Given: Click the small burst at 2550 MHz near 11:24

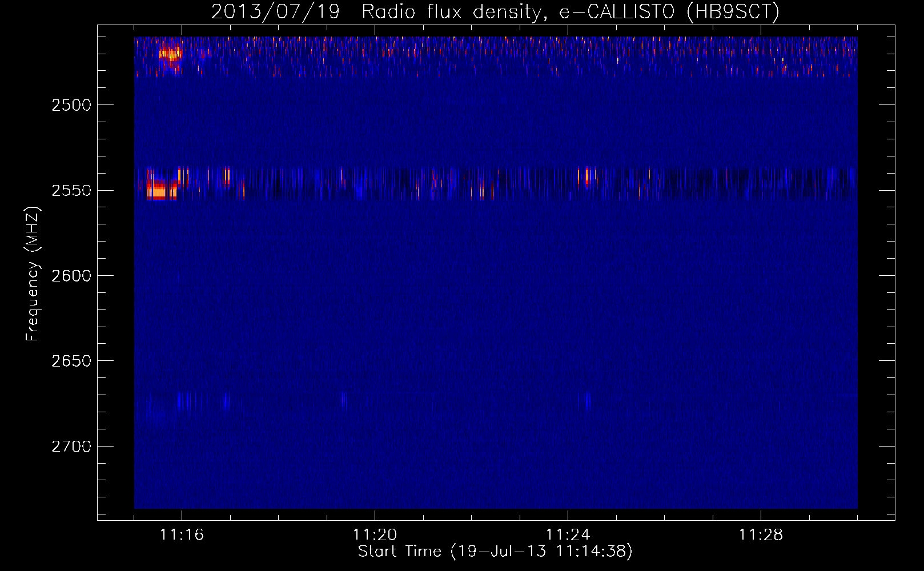Looking at the screenshot, I should (x=587, y=176).
